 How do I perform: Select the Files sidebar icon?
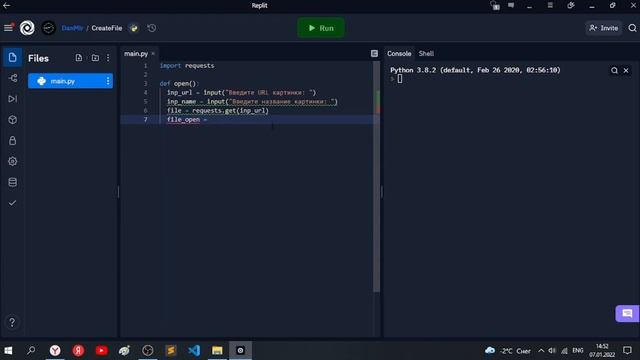[12, 57]
